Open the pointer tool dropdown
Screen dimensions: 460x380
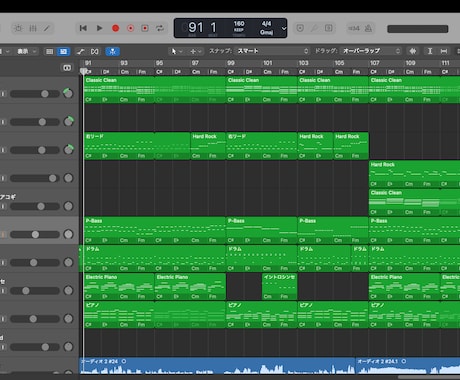coord(176,51)
